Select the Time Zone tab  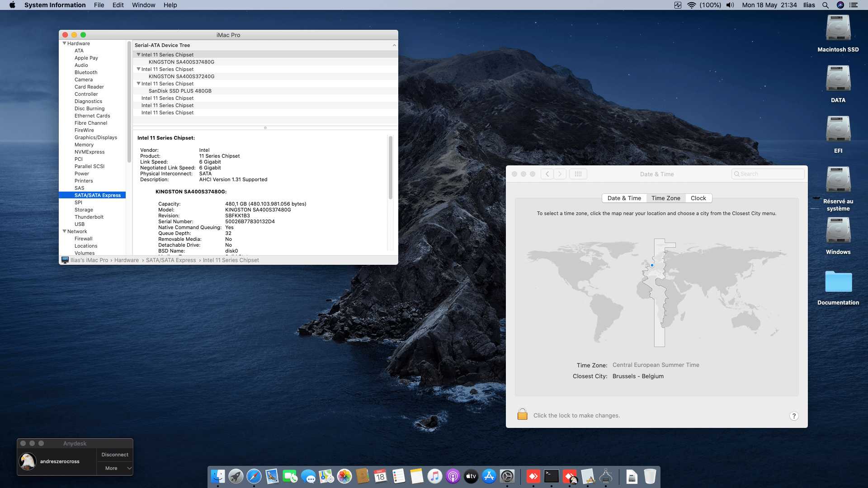[666, 198]
